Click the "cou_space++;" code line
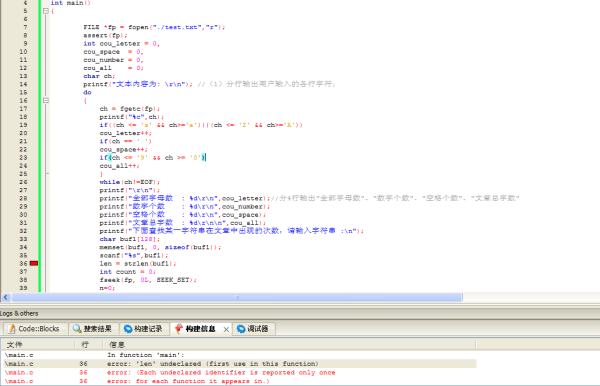 (x=123, y=150)
